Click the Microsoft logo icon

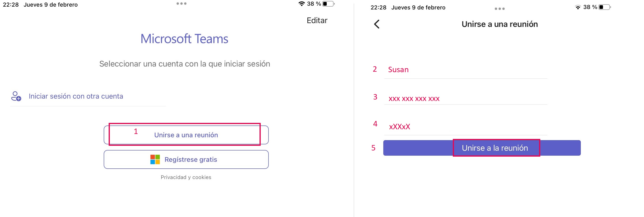click(155, 159)
